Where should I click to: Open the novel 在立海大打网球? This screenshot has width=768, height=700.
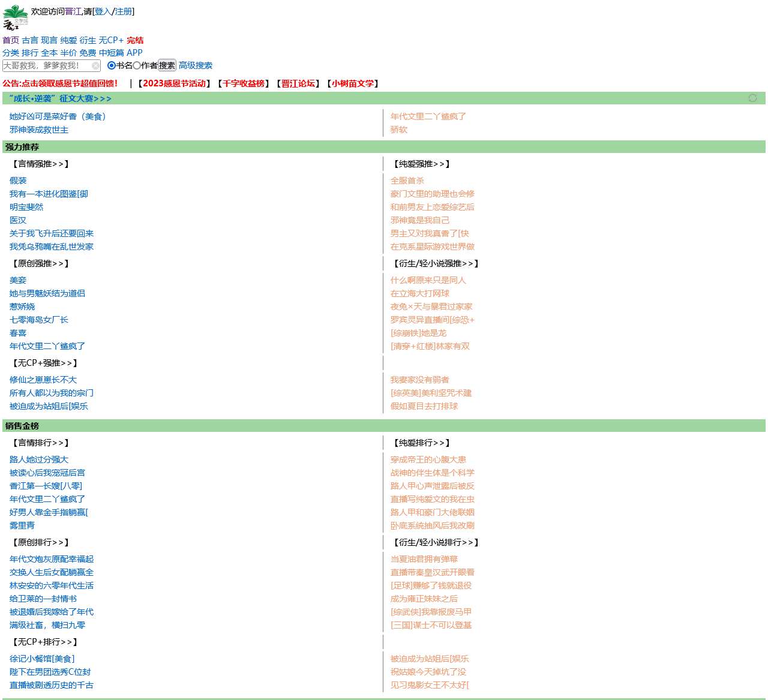pyautogui.click(x=420, y=293)
